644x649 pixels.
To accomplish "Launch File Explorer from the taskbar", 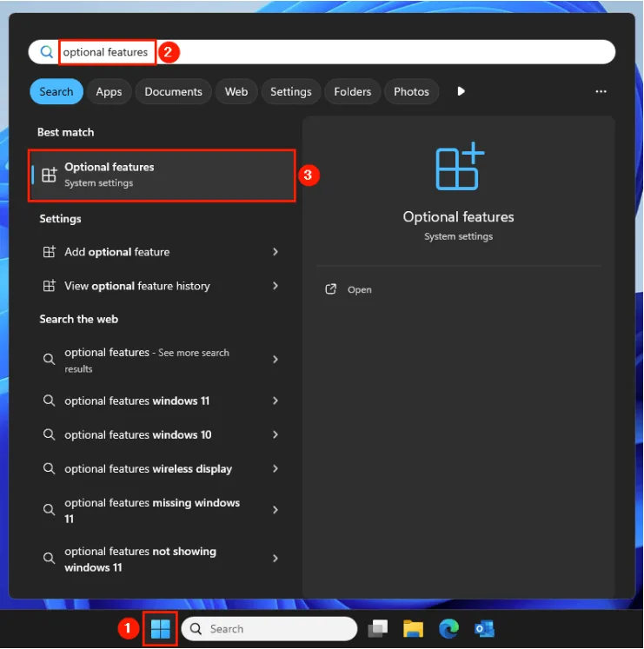I will pyautogui.click(x=413, y=629).
